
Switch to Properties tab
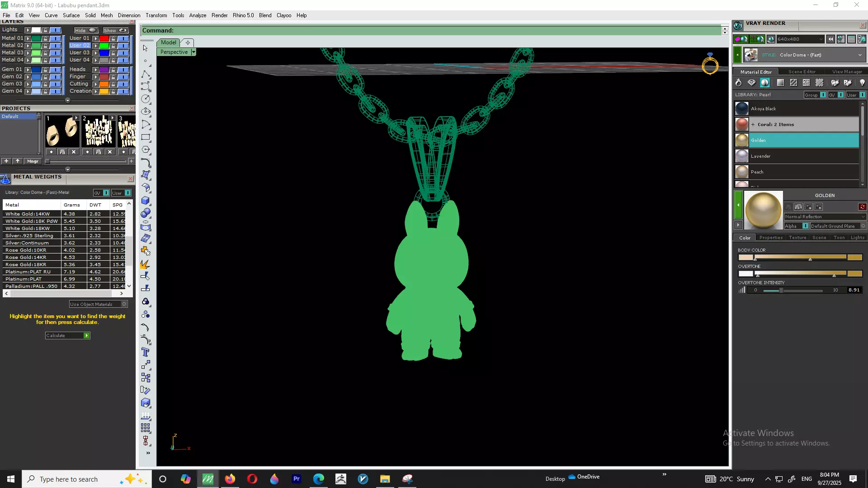click(x=771, y=238)
